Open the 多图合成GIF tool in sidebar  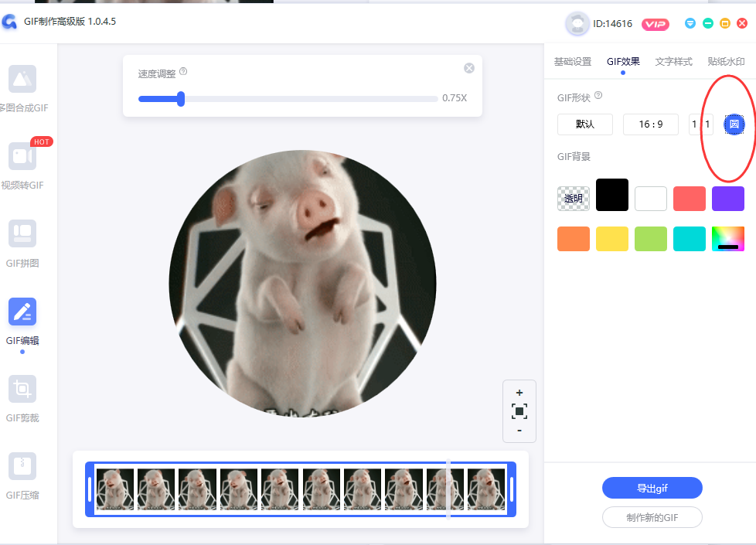(22, 79)
